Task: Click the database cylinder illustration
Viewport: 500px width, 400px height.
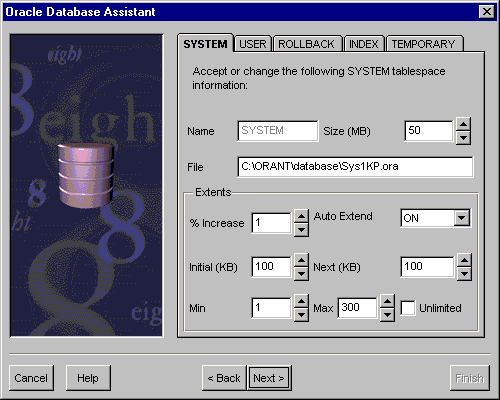Action: pyautogui.click(x=86, y=175)
